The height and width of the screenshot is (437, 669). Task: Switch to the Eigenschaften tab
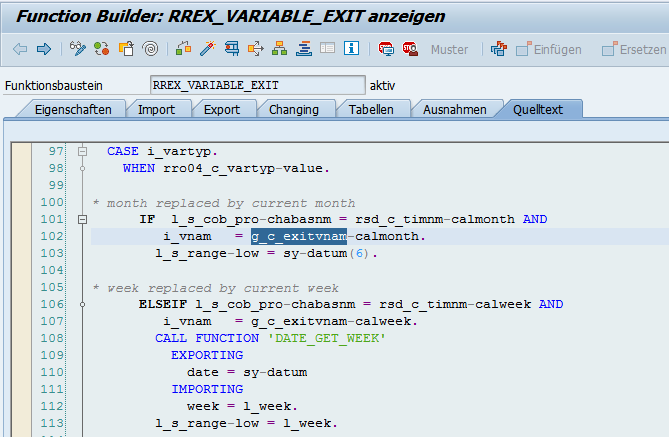click(x=73, y=110)
